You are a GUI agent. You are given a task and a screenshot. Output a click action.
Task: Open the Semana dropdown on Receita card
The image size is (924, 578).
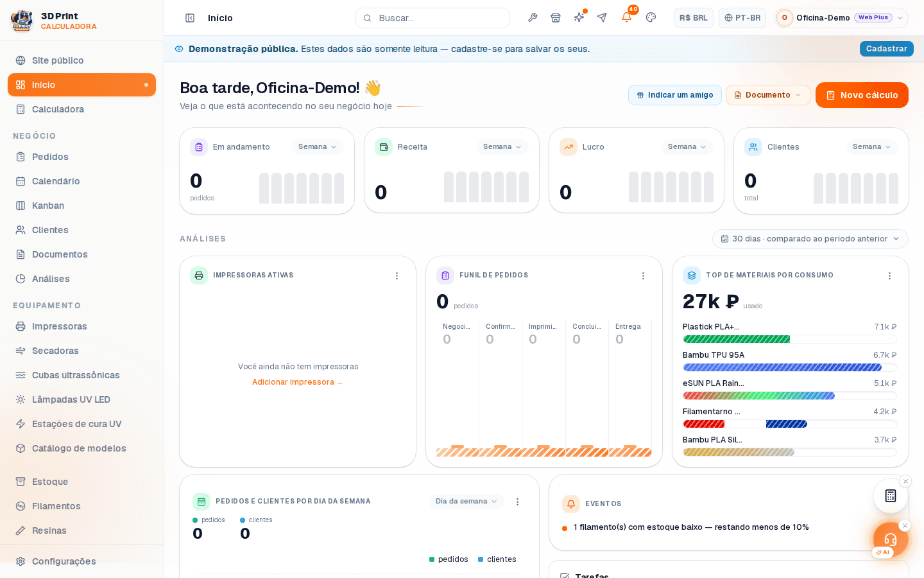502,147
